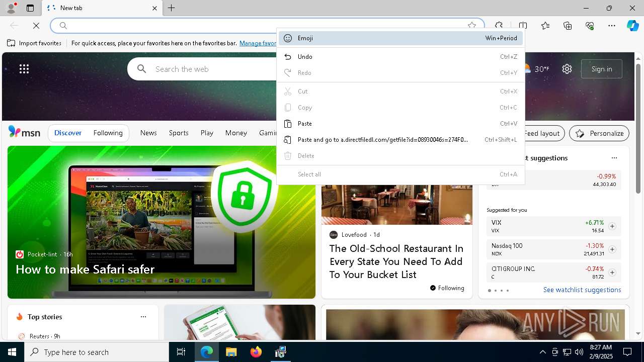Show hidden tray icons chevron
Screen dimensions: 644x362
pos(542,352)
